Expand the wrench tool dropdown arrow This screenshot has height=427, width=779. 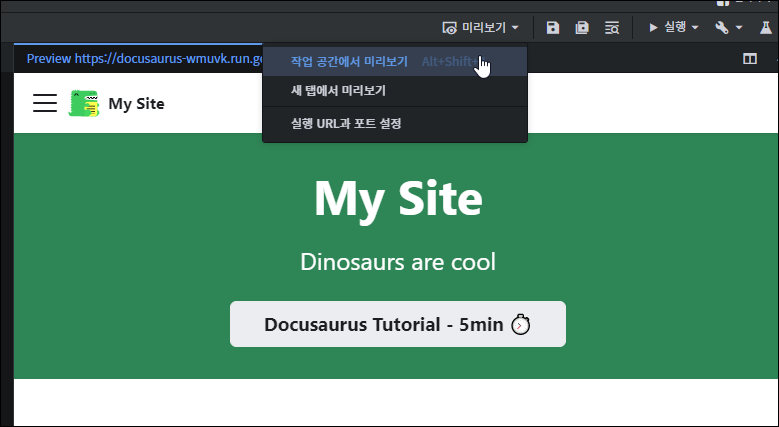tap(739, 28)
